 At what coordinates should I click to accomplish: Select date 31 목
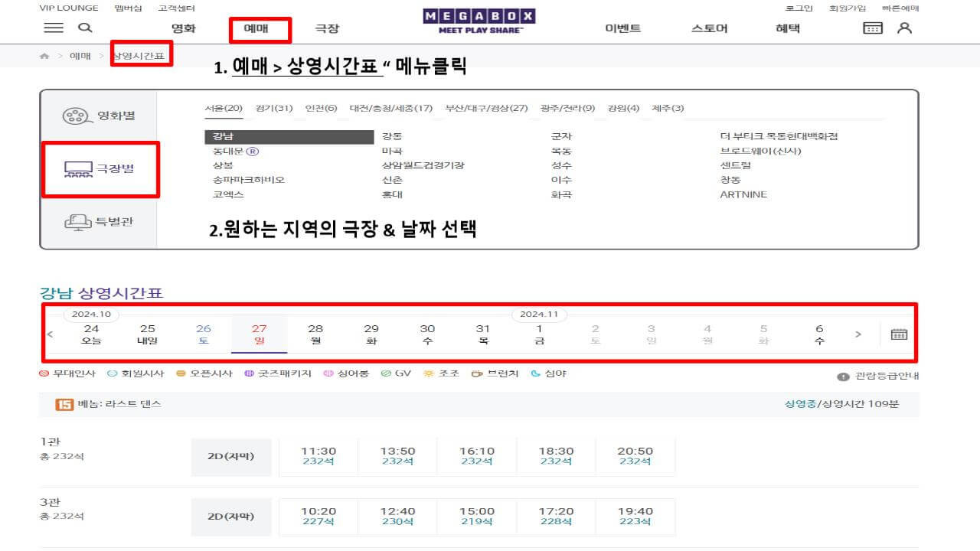click(483, 334)
